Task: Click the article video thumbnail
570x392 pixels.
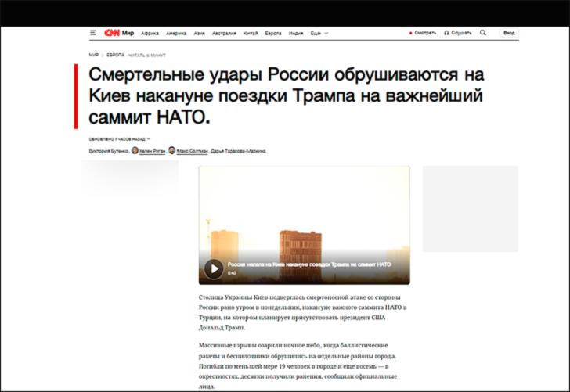Action: click(x=305, y=225)
